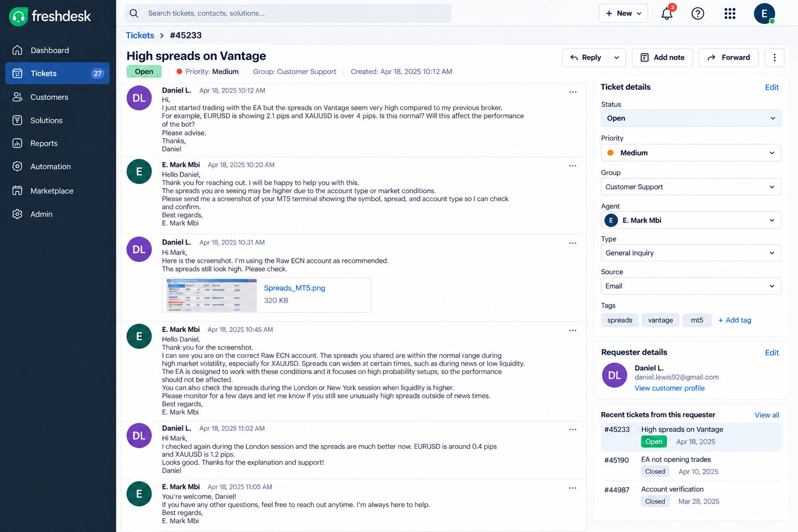Click the Reply button
Viewport: 798px width, 532px height.
point(586,58)
